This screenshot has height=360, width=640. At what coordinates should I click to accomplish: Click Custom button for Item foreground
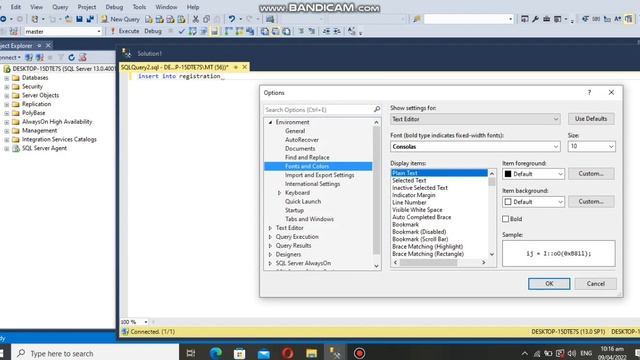(591, 174)
